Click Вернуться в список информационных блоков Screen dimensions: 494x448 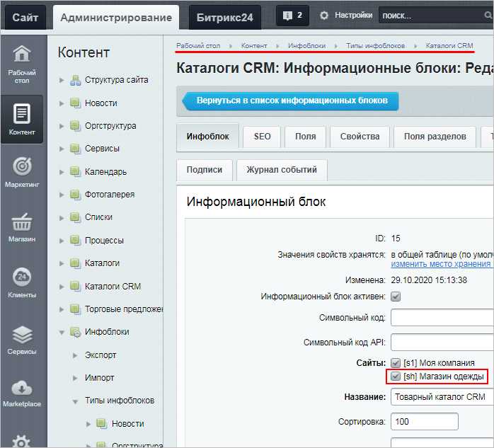pos(290,100)
